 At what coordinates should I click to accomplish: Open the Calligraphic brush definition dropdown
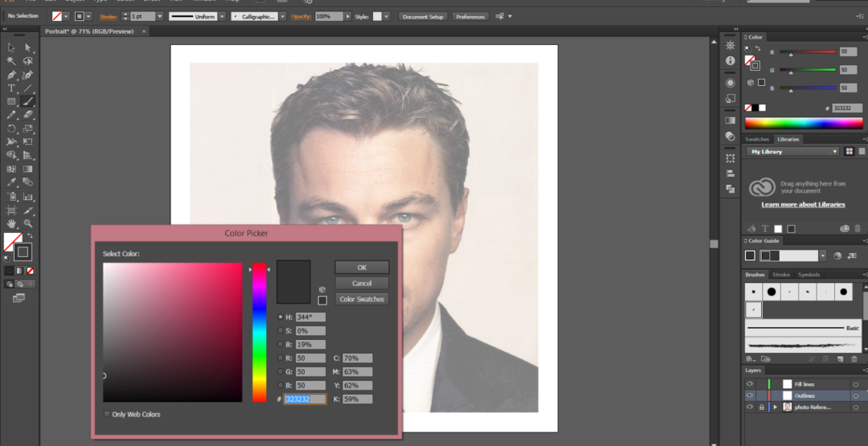(282, 17)
